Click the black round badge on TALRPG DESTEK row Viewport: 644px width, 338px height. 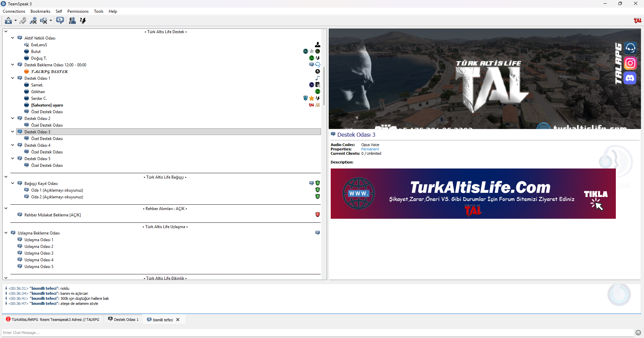click(318, 71)
